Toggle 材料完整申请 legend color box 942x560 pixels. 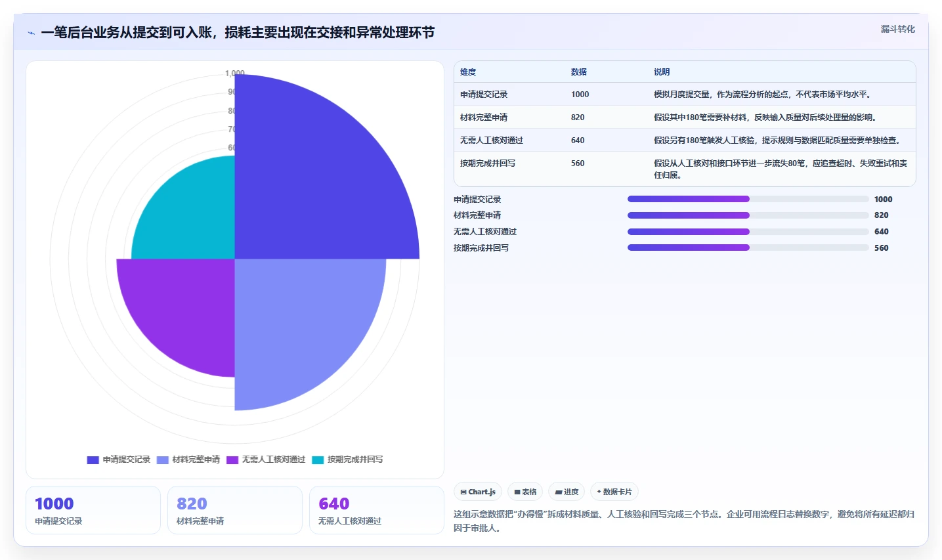(x=163, y=460)
